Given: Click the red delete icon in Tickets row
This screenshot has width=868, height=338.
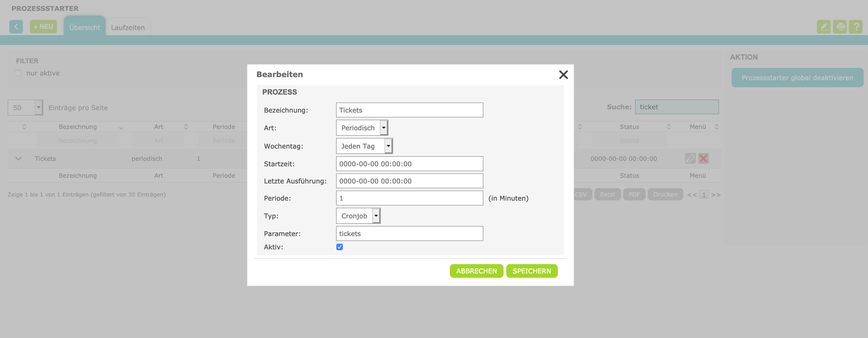Looking at the screenshot, I should click(x=703, y=158).
